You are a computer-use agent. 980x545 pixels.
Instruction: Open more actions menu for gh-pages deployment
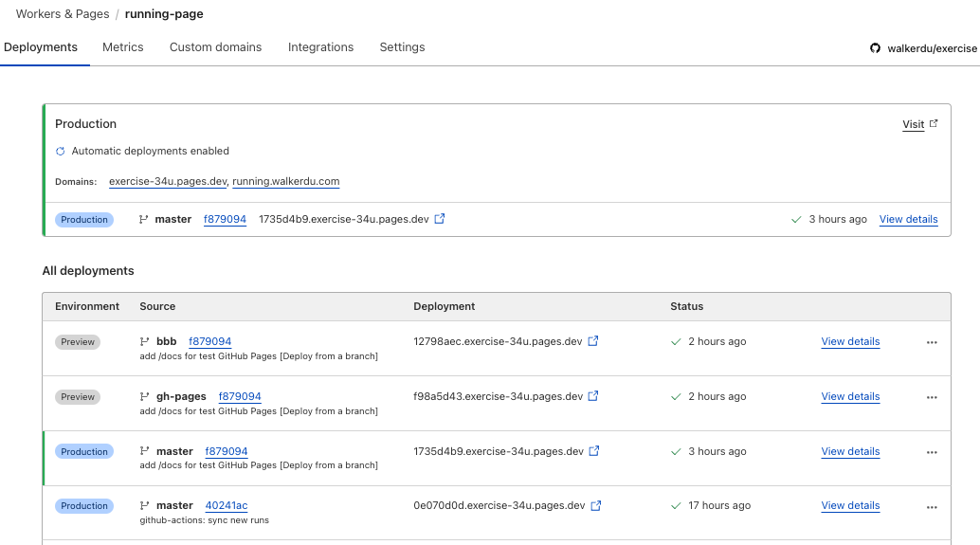pyautogui.click(x=932, y=397)
